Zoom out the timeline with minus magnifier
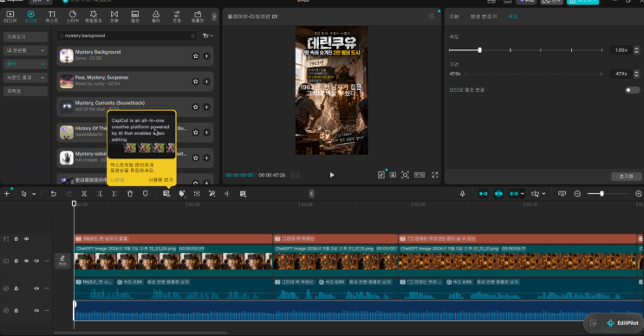This screenshot has width=644, height=336. (577, 194)
